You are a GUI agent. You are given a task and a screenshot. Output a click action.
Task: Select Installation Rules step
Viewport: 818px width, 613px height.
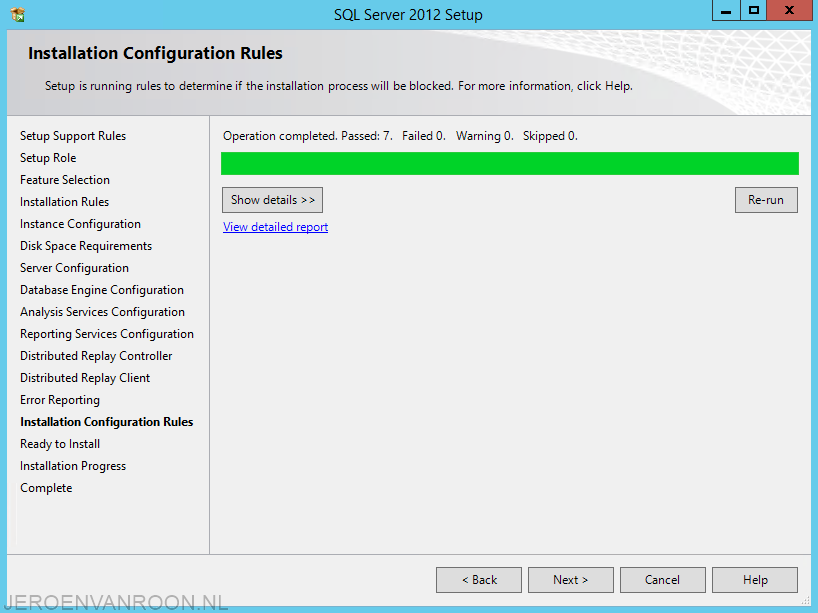coord(64,201)
